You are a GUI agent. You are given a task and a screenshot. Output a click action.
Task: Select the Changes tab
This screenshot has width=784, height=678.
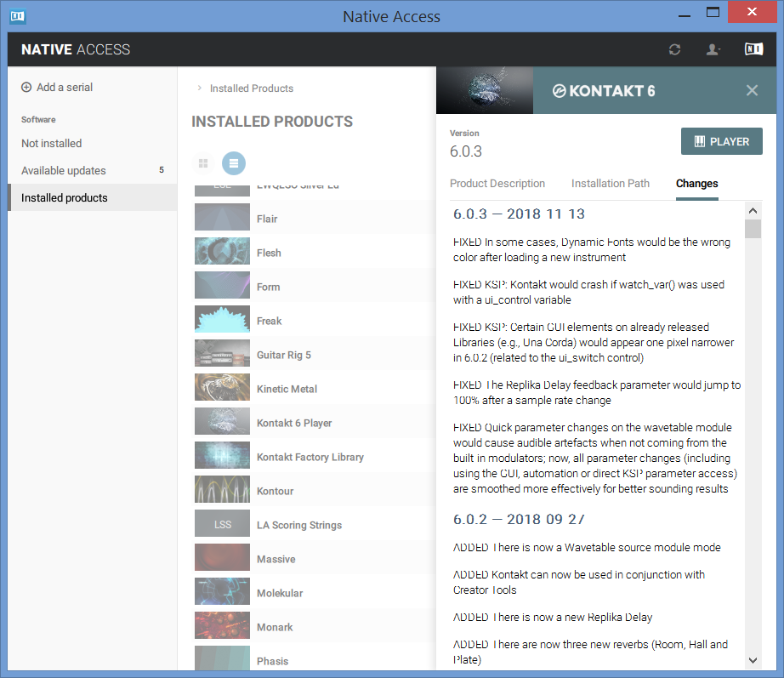click(x=696, y=184)
